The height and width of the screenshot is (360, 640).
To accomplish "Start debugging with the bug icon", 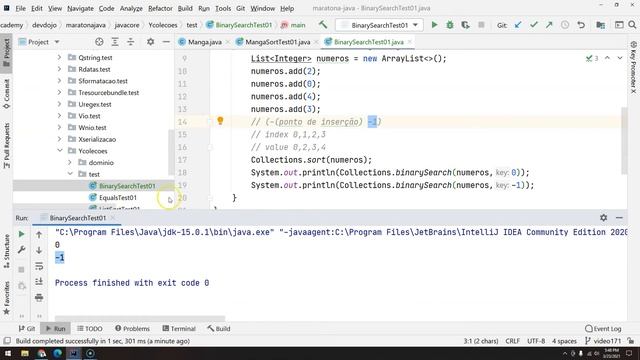I will pyautogui.click(x=450, y=25).
